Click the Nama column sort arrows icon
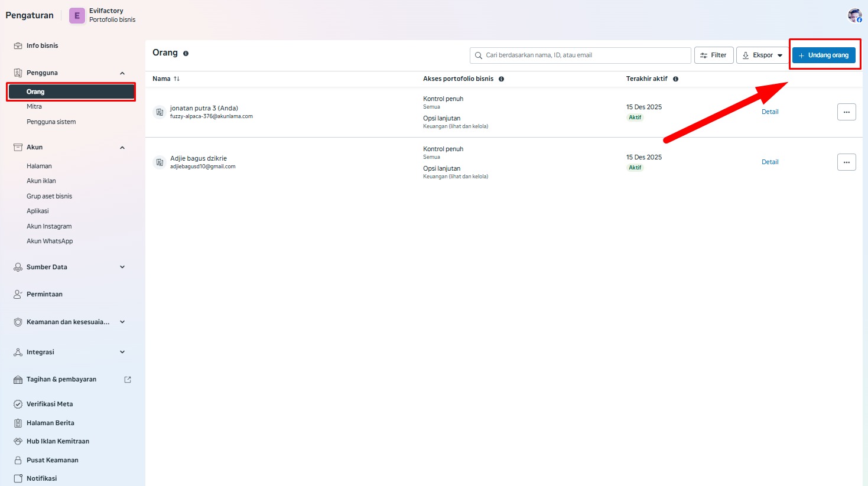 coord(177,79)
